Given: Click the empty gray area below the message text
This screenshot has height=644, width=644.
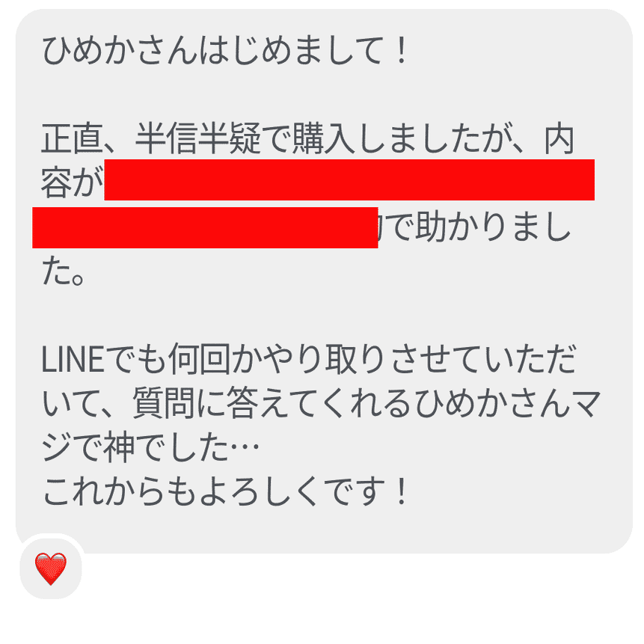Looking at the screenshot, I should [349, 530].
